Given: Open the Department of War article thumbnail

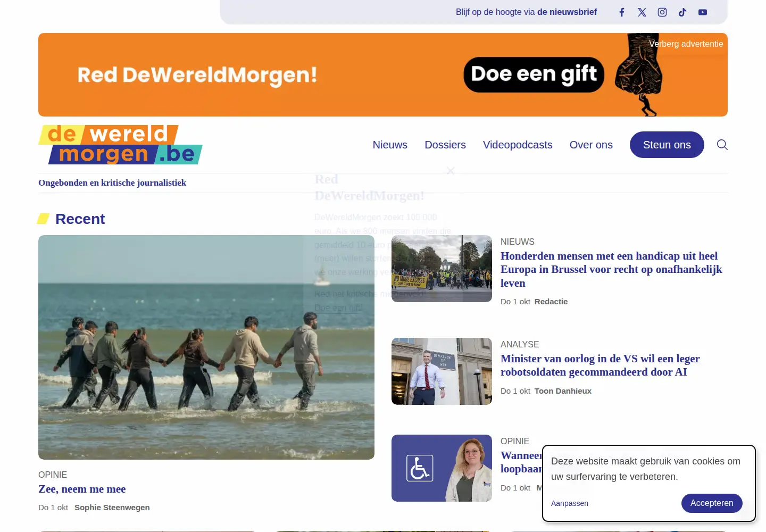Looking at the screenshot, I should 442,371.
